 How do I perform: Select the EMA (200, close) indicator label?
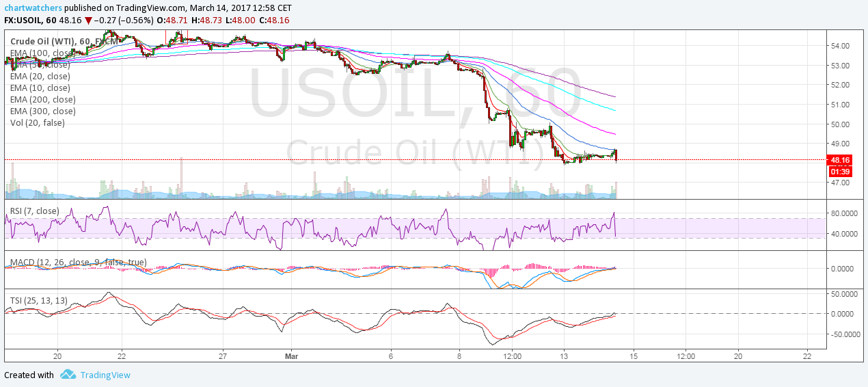click(42, 99)
